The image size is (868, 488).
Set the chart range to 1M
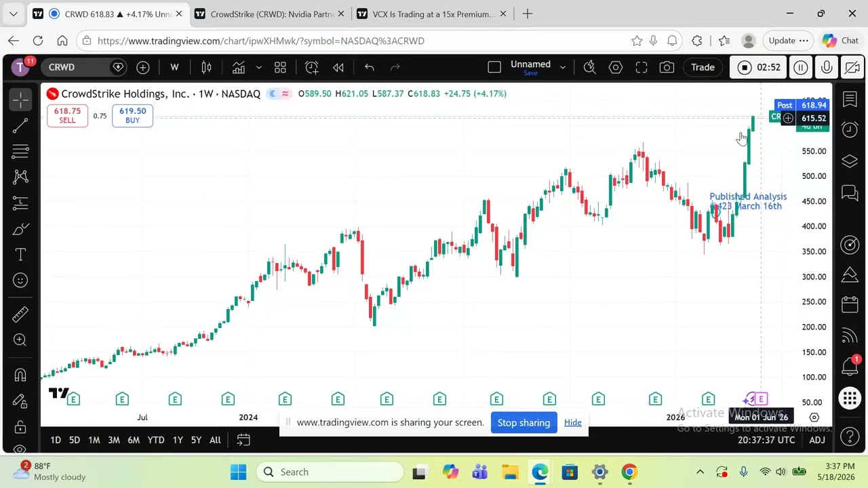point(94,441)
